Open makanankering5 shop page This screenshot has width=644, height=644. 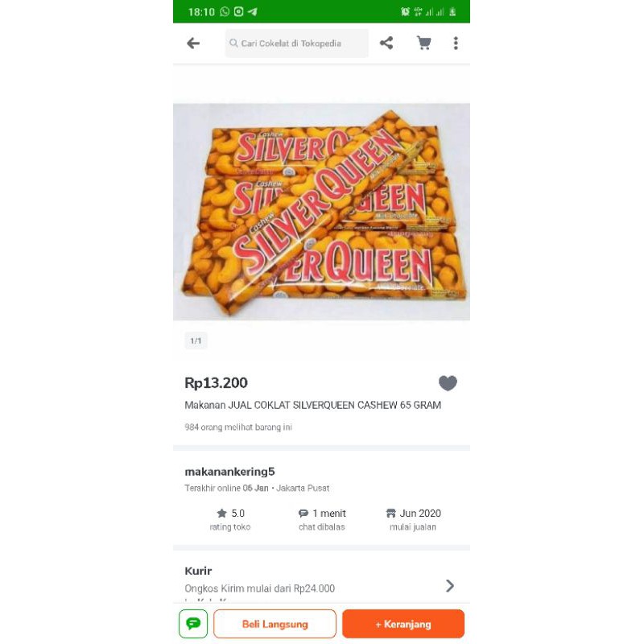point(230,472)
